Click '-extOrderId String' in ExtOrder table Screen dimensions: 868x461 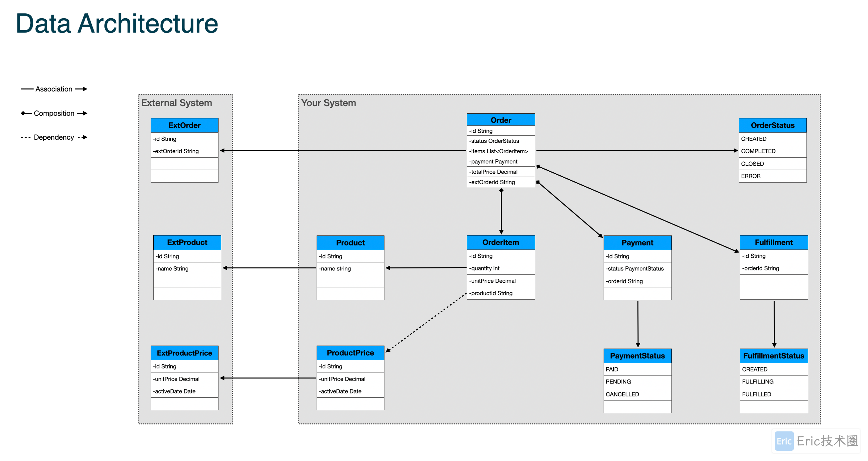184,151
